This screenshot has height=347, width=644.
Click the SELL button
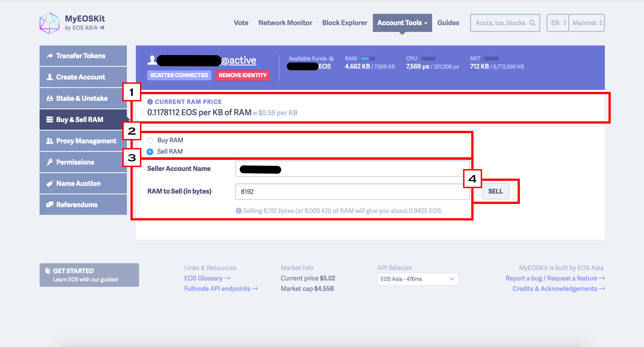point(495,191)
